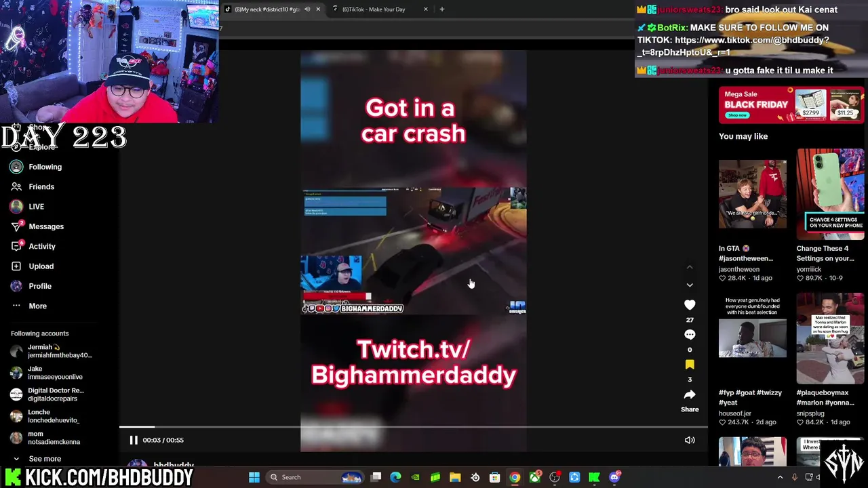Open the green Kick app taskbar icon
868x488 pixels.
pyautogui.click(x=594, y=477)
